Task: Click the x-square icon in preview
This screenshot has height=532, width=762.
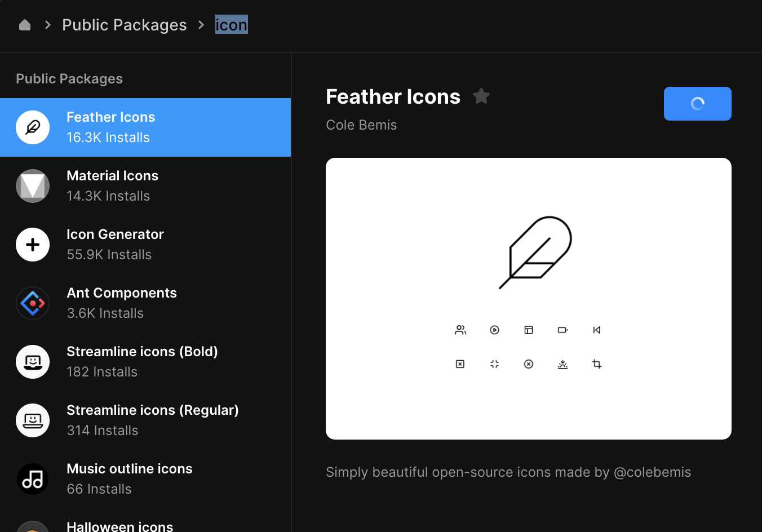Action: coord(460,364)
